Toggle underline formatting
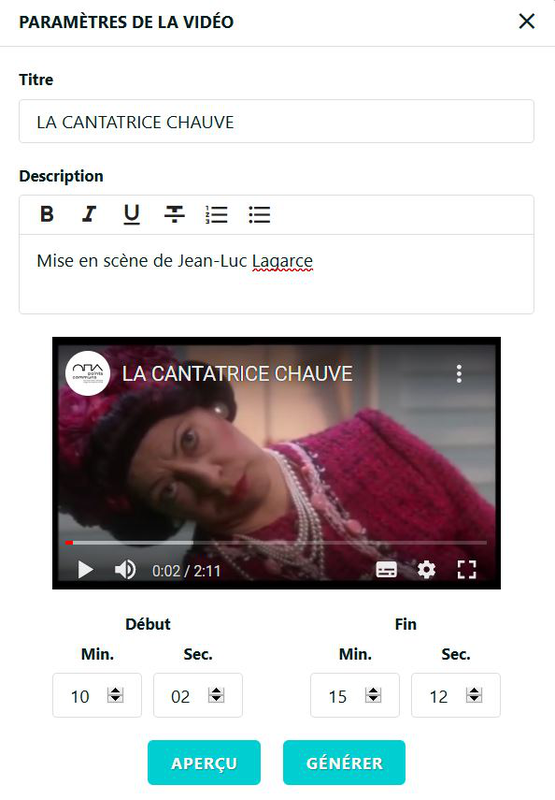The image size is (555, 800). [132, 214]
